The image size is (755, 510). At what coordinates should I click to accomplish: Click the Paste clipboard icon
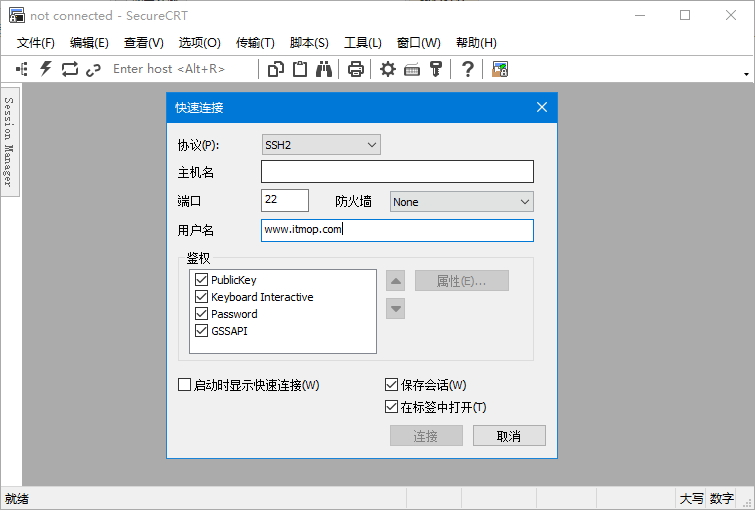click(300, 69)
